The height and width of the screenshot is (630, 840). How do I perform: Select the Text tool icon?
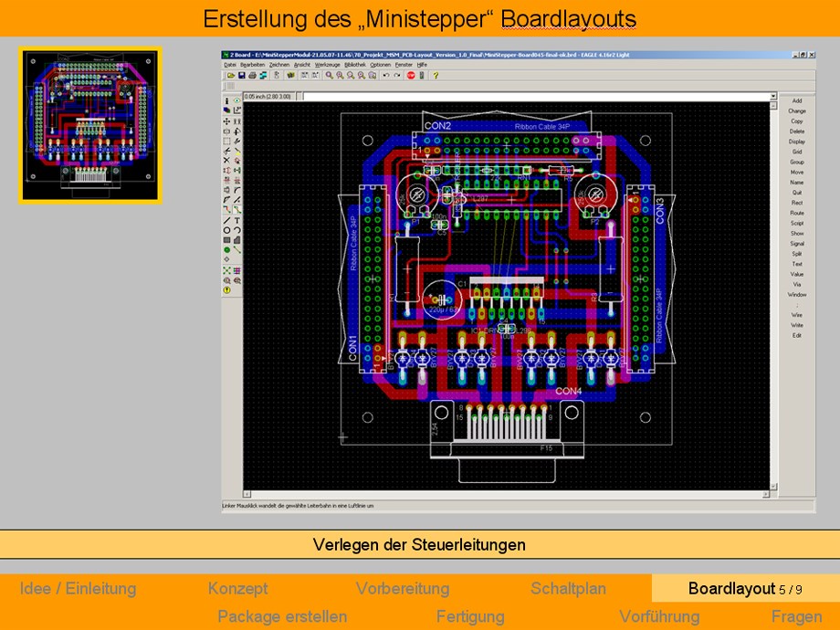coord(237,220)
